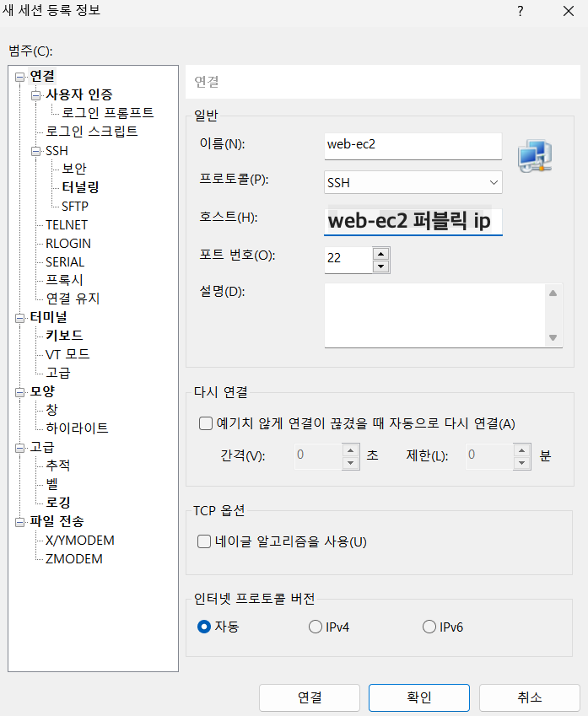Select 모양 tree item
The image size is (588, 716).
pyautogui.click(x=42, y=391)
